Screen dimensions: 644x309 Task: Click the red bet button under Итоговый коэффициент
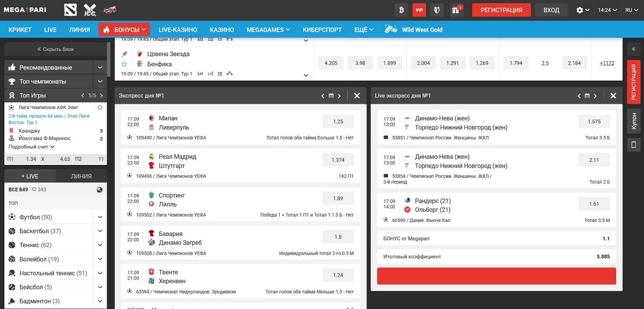496,276
